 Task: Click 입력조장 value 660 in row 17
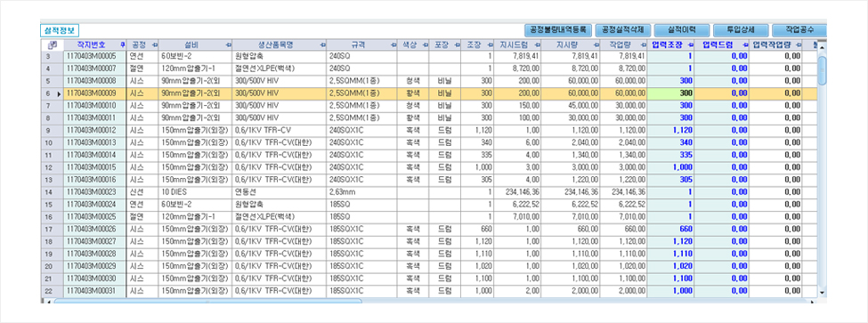pos(670,229)
